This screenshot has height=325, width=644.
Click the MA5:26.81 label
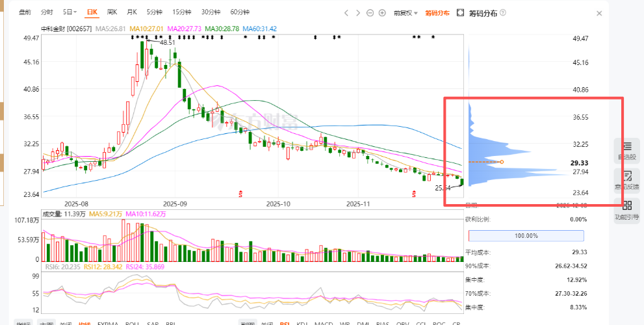tap(111, 29)
